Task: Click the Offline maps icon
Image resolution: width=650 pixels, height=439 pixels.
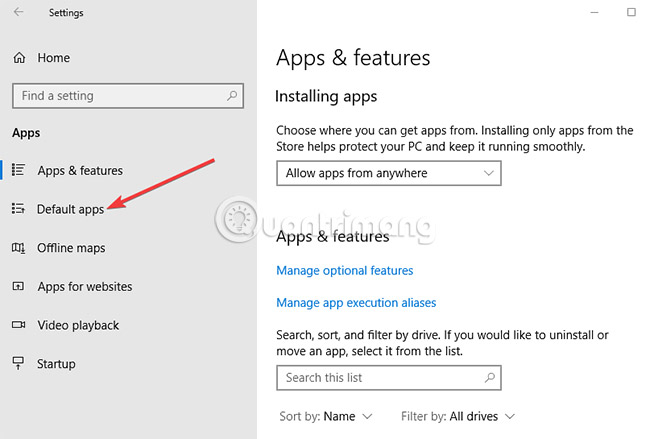Action: (18, 248)
